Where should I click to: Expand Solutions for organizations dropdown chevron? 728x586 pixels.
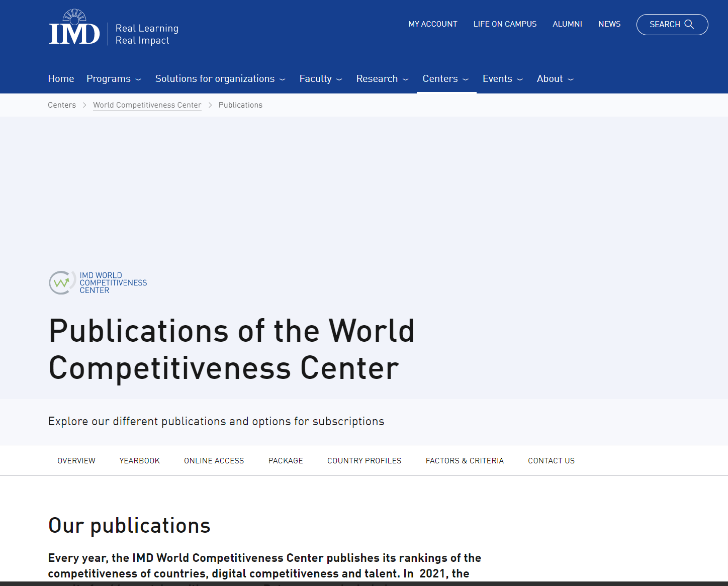pos(283,79)
